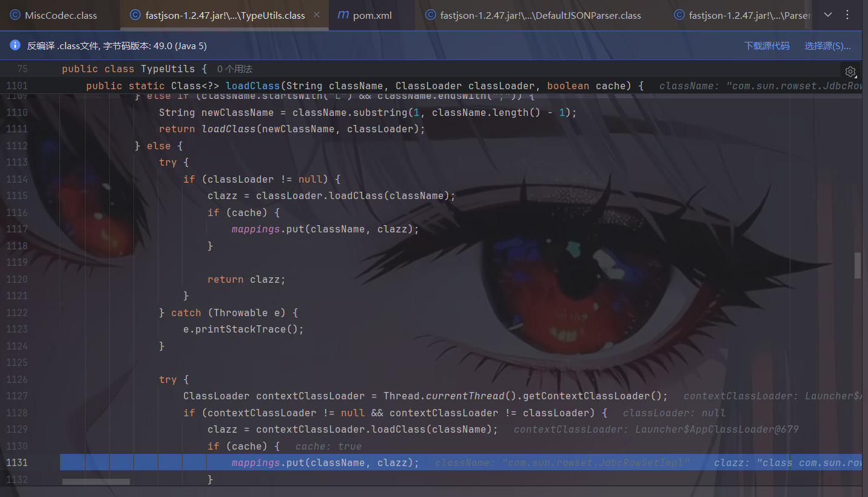Click the class icon on MiscCodec.class tab
Image resolution: width=868 pixels, height=497 pixels.
15,15
